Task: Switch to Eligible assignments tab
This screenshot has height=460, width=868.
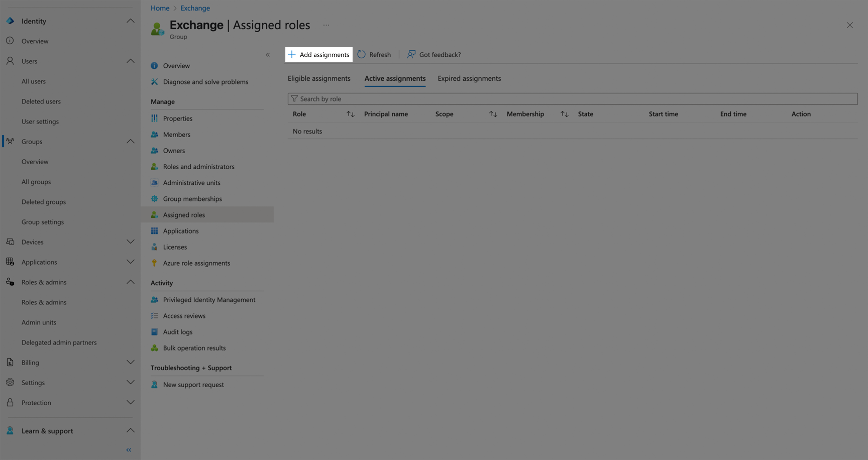Action: point(319,78)
